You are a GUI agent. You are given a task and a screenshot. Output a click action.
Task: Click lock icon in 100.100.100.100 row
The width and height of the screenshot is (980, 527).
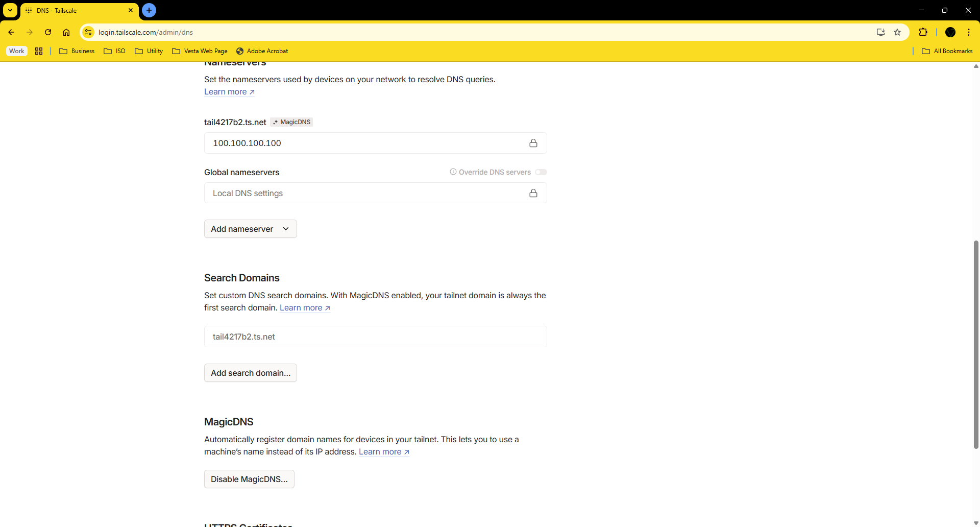[533, 143]
